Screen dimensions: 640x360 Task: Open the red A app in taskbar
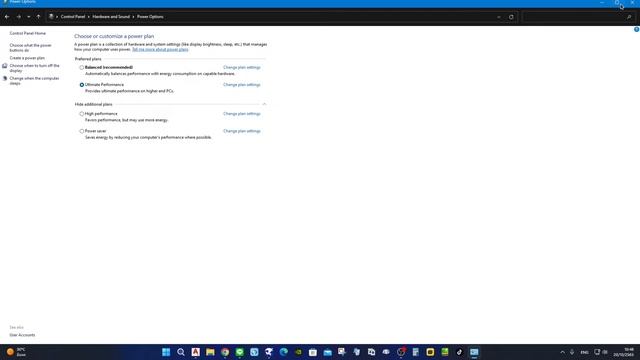[196, 352]
